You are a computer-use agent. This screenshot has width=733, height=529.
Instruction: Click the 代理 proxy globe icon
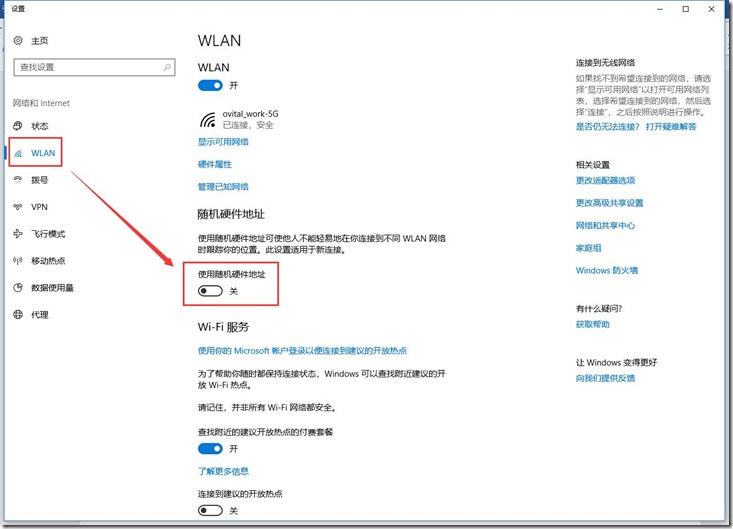pyautogui.click(x=18, y=315)
